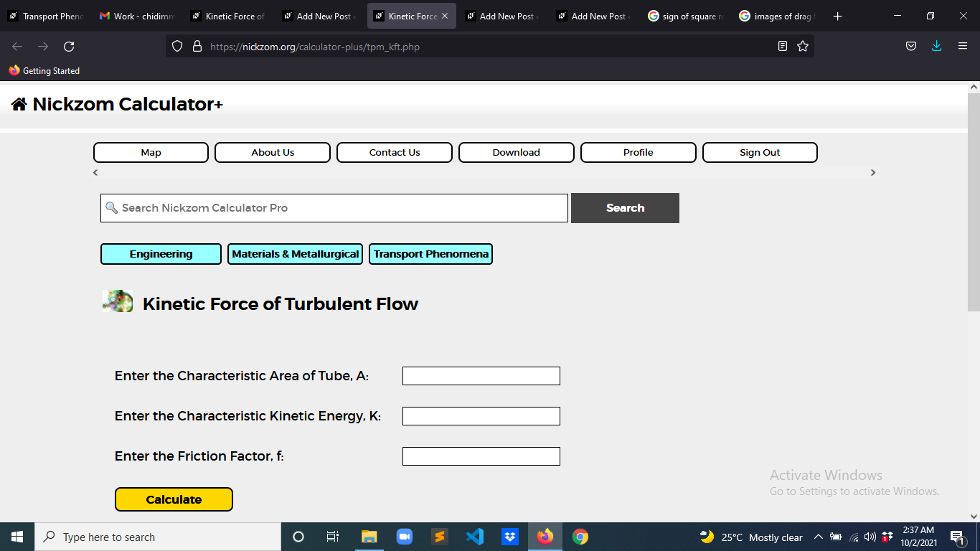Click the yellow Calculate button
Screen dimensions: 980x551
(x=174, y=499)
